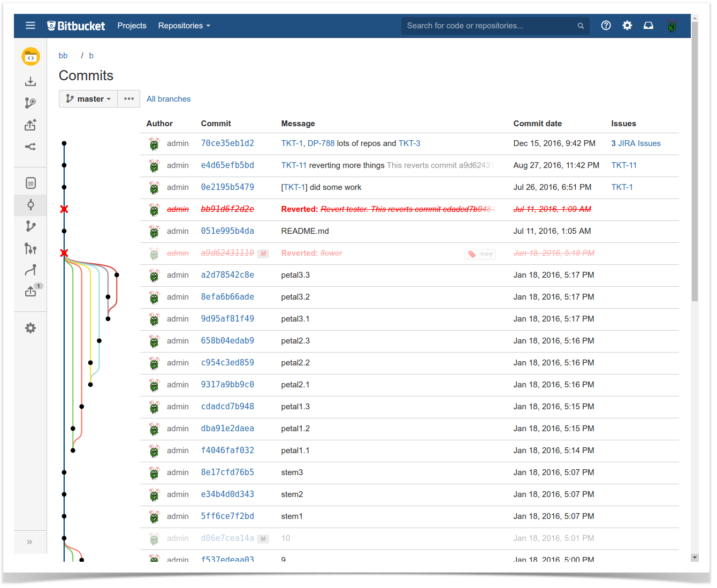The height and width of the screenshot is (588, 717).
Task: Select the Commits icon in the sidebar
Action: 30,205
